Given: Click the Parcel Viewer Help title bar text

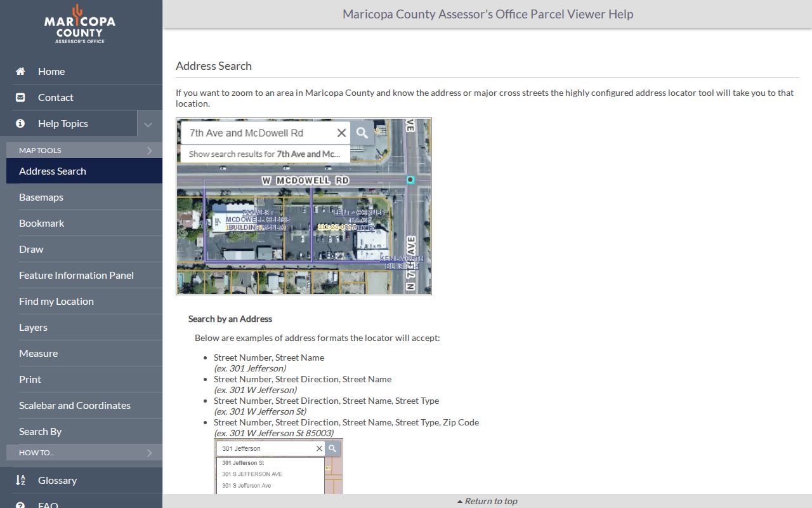Looking at the screenshot, I should click(488, 14).
